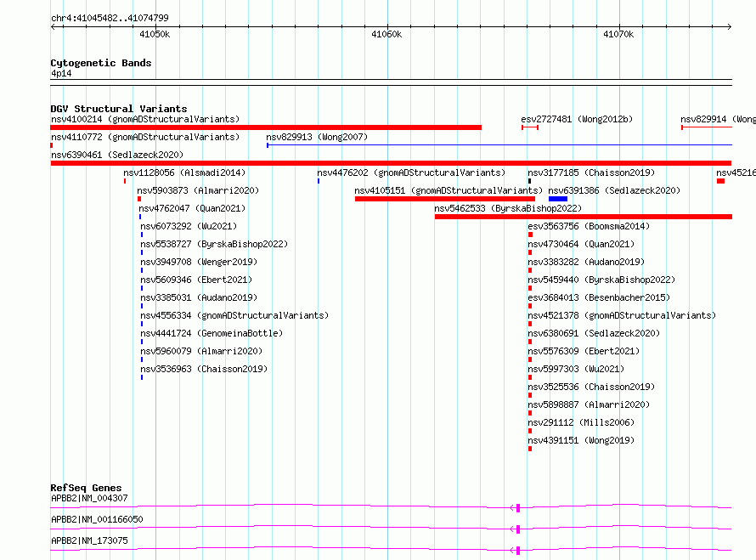Open the APBB2|NM_001166050 transcript label
756x560 pixels.
tap(97, 519)
